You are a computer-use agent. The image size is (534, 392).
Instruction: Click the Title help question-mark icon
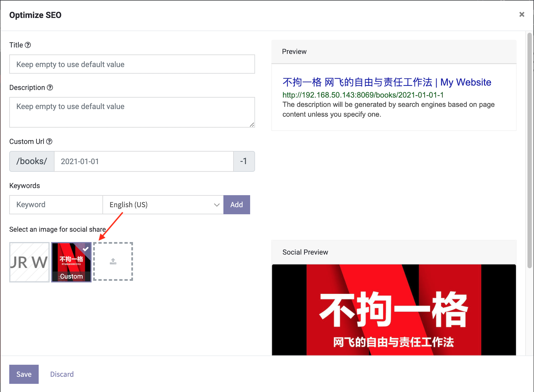(28, 45)
